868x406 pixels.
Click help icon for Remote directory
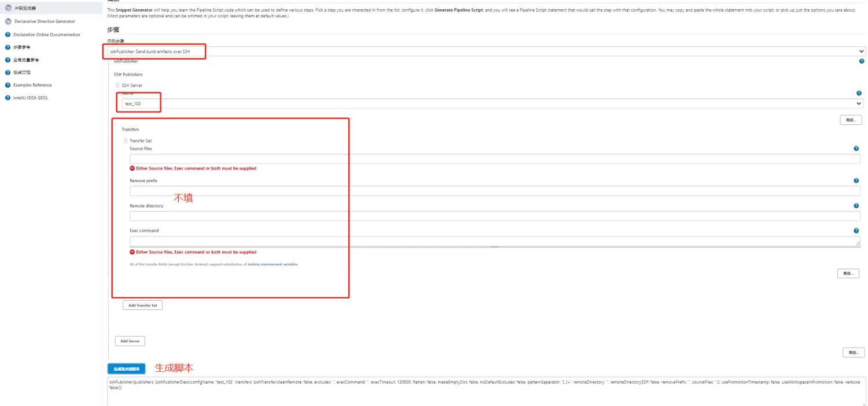tap(856, 206)
